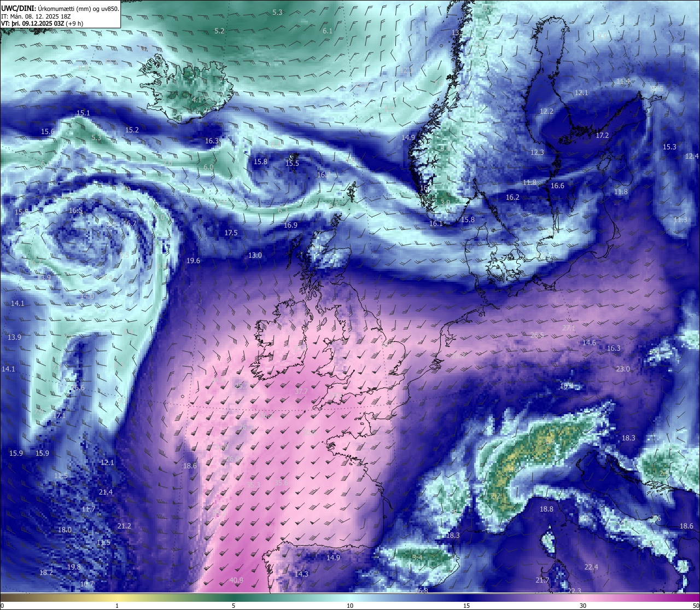Click the colour scale tick label '15'
This screenshot has width=700, height=610.
click(466, 606)
